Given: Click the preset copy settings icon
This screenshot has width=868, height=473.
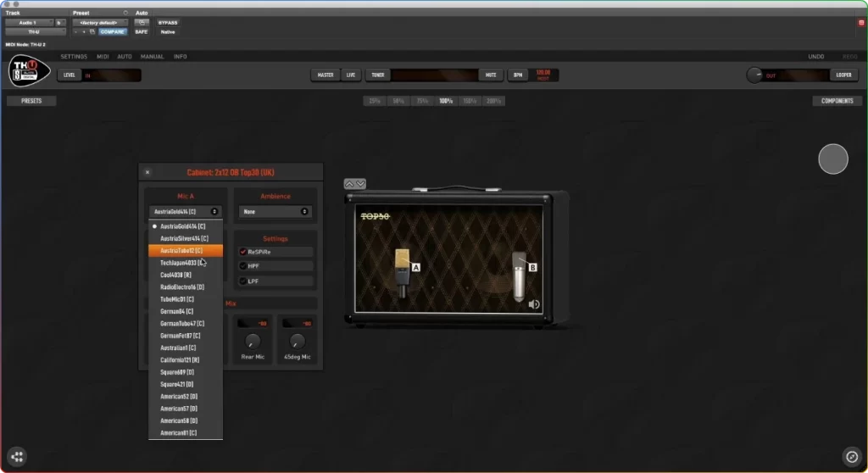Looking at the screenshot, I should click(92, 32).
